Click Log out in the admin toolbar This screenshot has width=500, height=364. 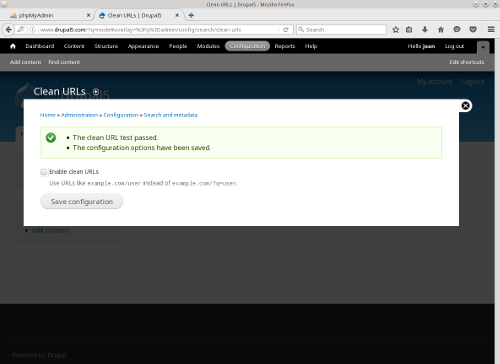pyautogui.click(x=454, y=46)
